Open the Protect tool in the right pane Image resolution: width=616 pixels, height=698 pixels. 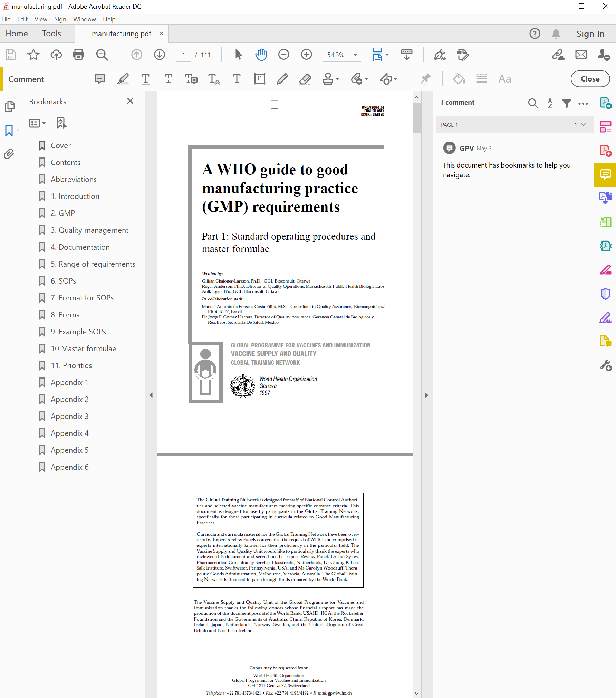pyautogui.click(x=606, y=294)
